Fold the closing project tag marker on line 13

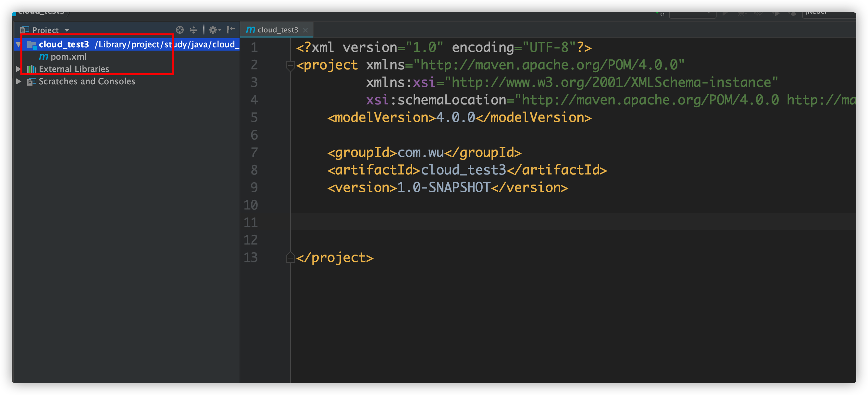click(x=290, y=258)
